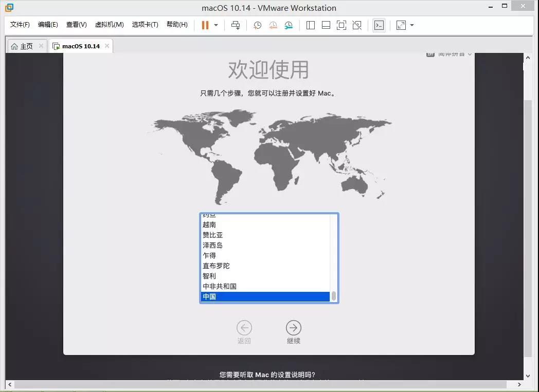Pause the virtual machine with the orange button

pyautogui.click(x=205, y=25)
